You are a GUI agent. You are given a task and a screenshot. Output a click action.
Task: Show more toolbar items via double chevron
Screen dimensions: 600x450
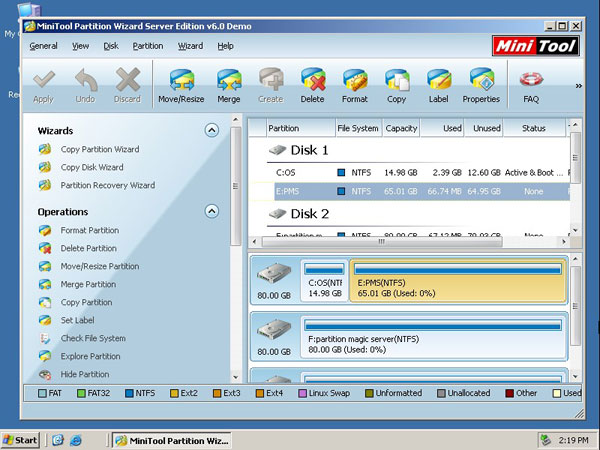579,86
